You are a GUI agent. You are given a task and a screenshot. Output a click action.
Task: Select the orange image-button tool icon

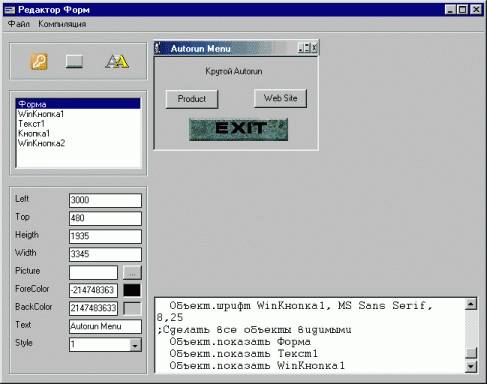coord(39,61)
